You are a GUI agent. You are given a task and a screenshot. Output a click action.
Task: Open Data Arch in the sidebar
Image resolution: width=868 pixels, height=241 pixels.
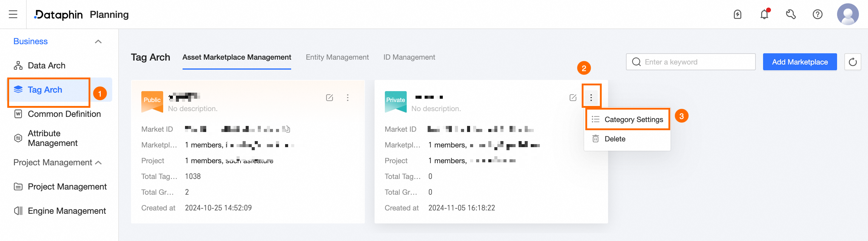(46, 66)
